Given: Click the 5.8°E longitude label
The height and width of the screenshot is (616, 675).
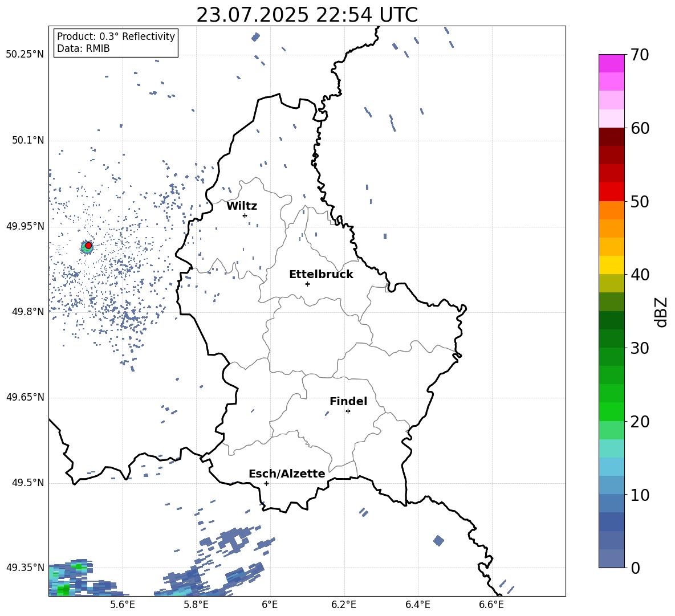Looking at the screenshot, I should [196, 605].
